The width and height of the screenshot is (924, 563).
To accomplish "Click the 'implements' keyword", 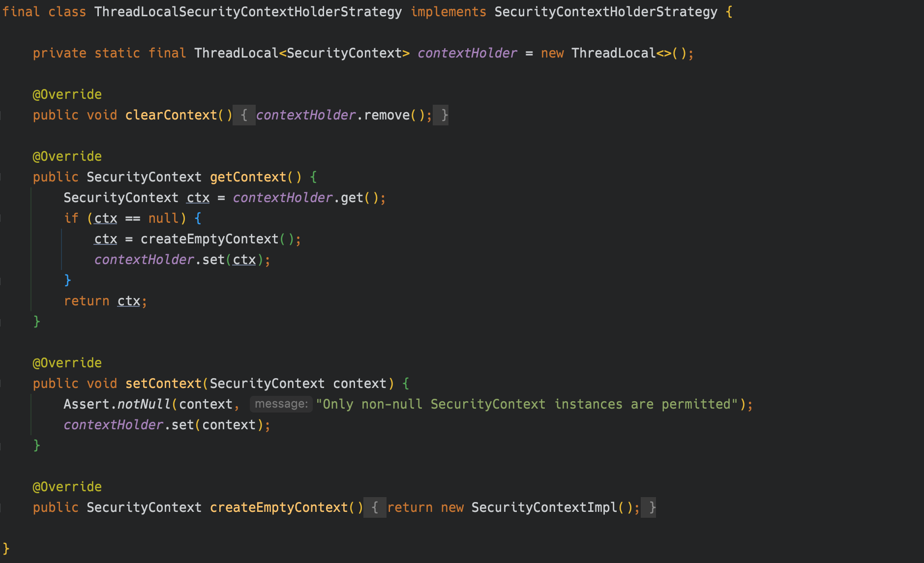I will pos(448,12).
